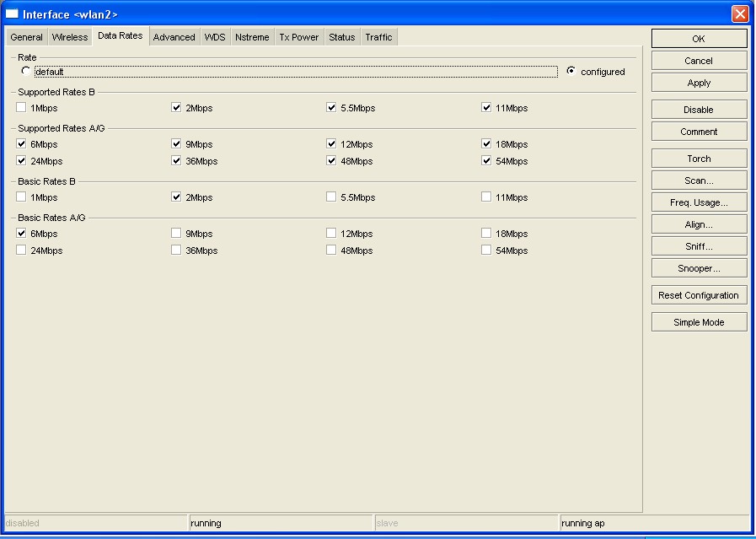Screen dimensions: 756x539
Task: Switch to the Status tab
Action: coord(342,37)
